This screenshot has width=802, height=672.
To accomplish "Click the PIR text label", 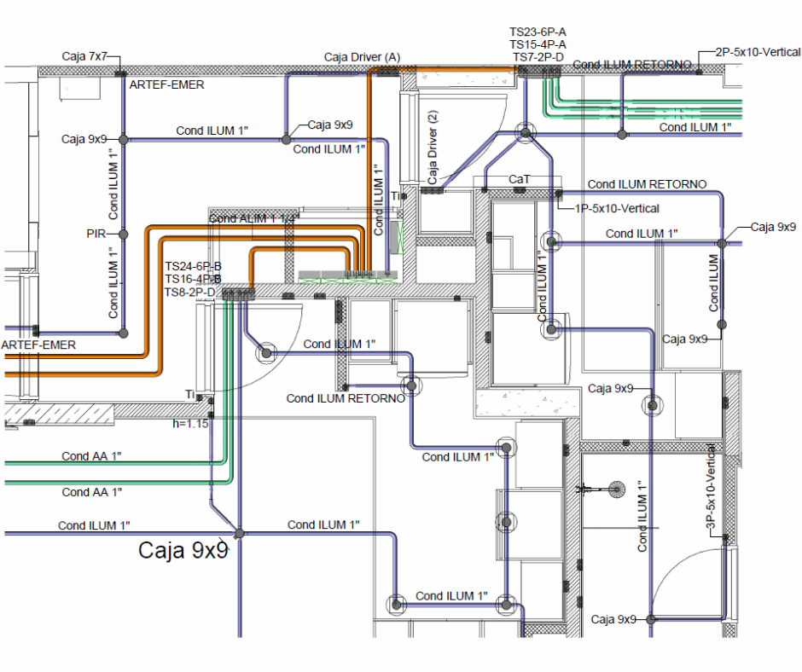I will tap(96, 234).
